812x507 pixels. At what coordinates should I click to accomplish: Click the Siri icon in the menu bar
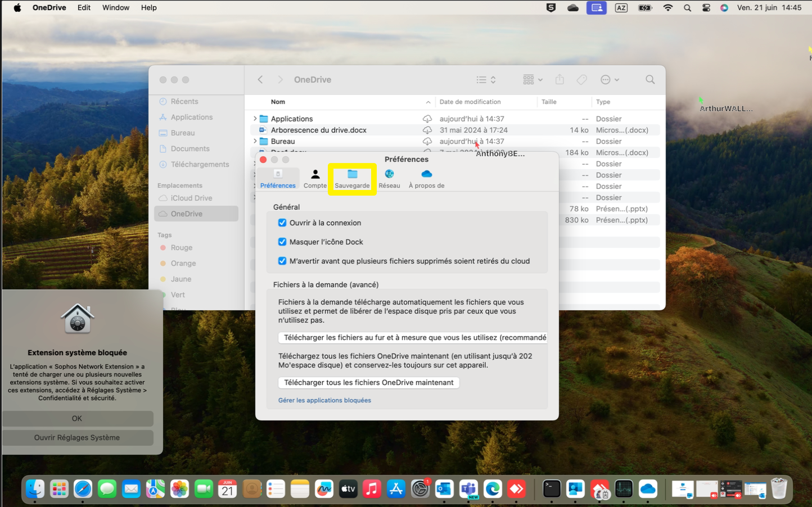724,8
